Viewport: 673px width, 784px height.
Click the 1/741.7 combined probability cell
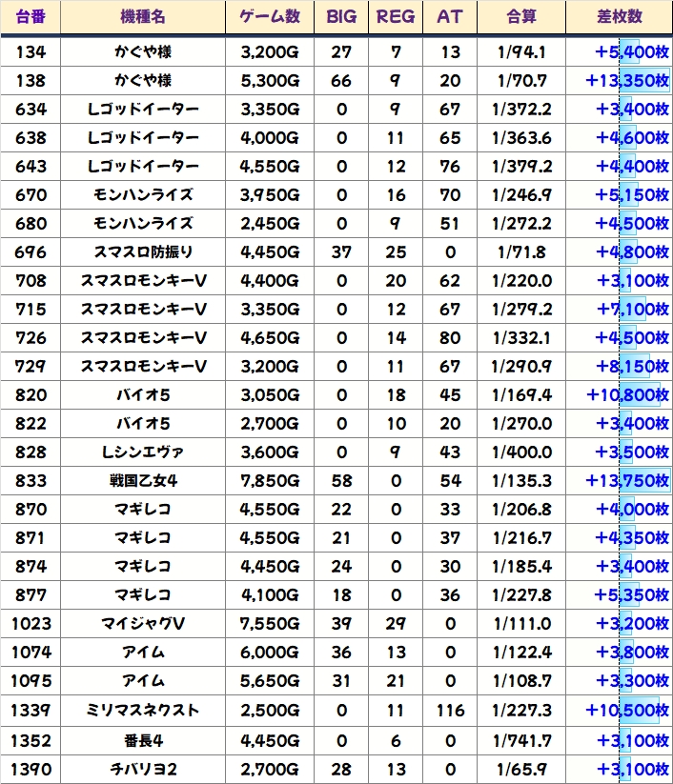(x=521, y=740)
